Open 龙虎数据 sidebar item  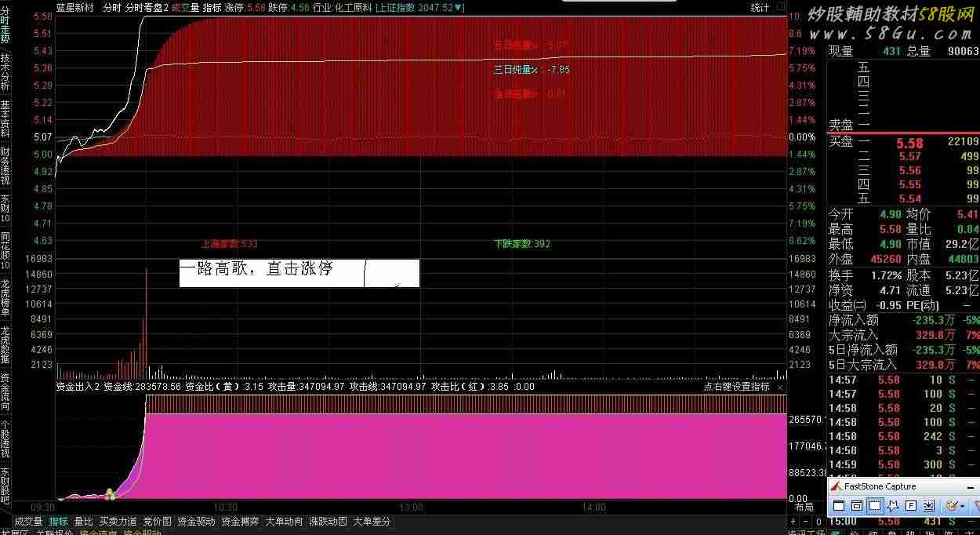[5, 345]
